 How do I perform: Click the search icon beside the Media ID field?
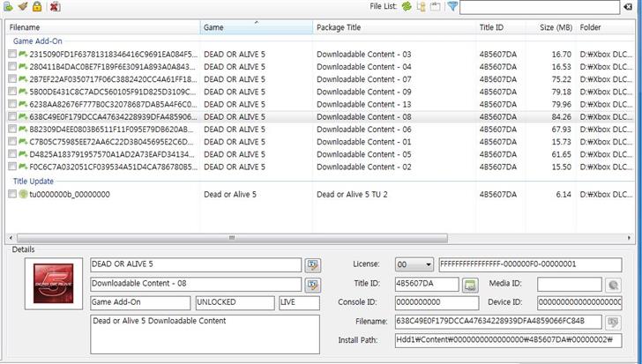click(x=613, y=285)
